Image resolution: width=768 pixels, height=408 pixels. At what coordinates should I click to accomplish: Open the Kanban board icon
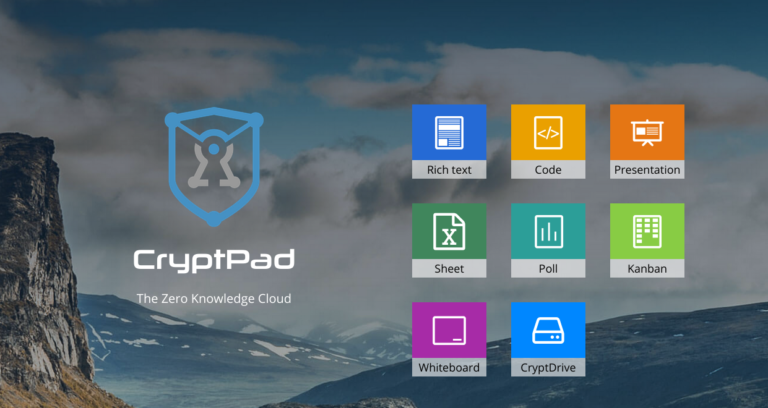[647, 231]
